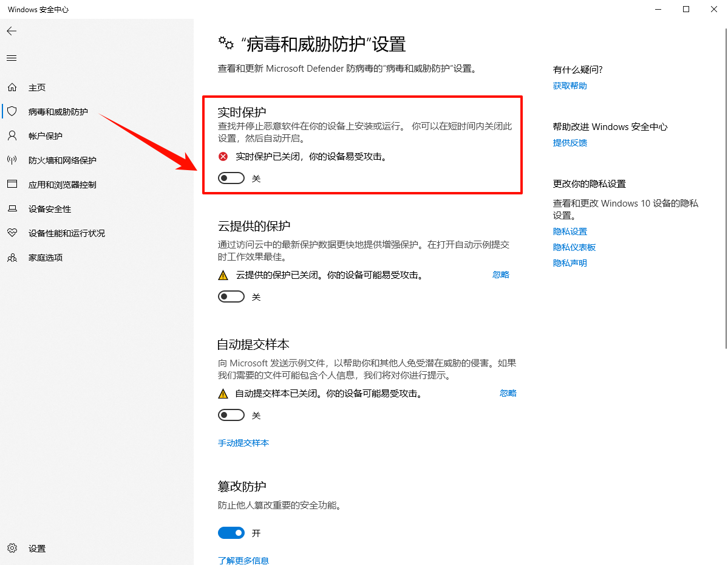Minimize the Windows 安全中心 window
The height and width of the screenshot is (565, 728).
tap(658, 9)
